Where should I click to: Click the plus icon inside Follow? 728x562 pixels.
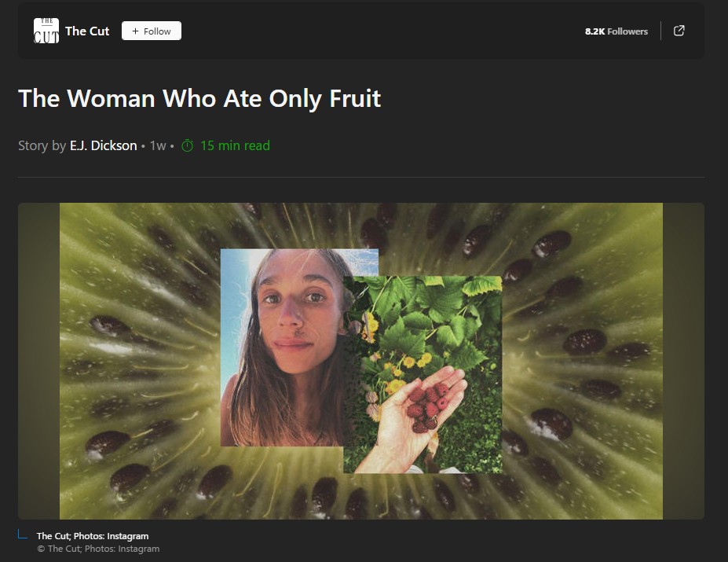pos(135,31)
